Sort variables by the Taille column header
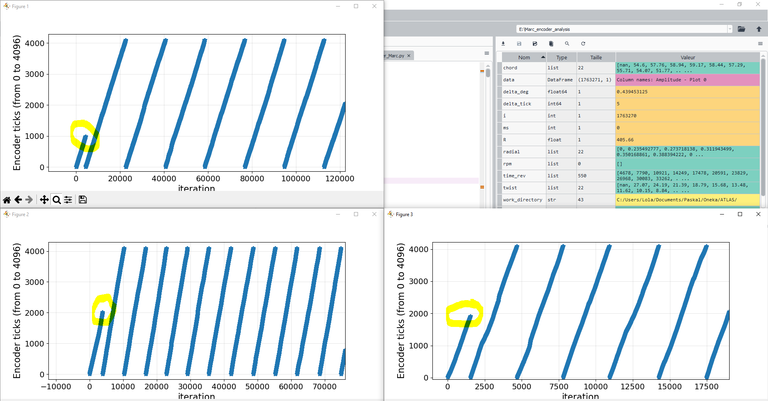The width and height of the screenshot is (768, 401). pos(595,58)
